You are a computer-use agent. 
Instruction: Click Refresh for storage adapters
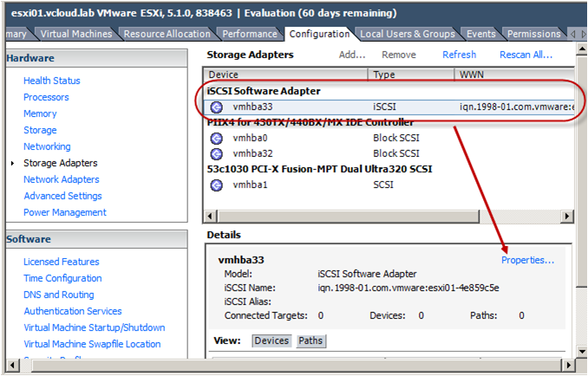(459, 55)
